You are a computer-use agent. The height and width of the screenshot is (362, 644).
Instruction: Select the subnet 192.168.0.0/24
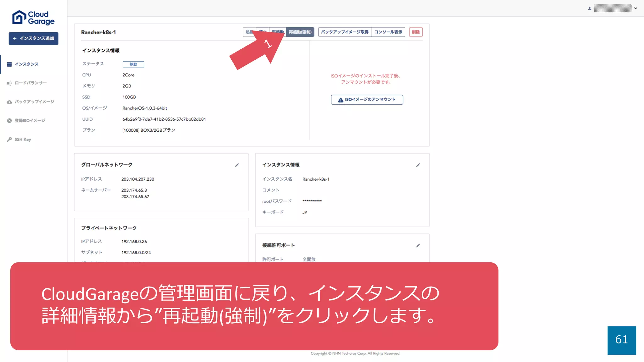(136, 253)
